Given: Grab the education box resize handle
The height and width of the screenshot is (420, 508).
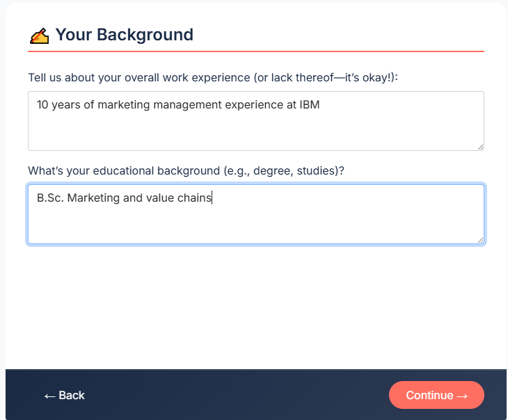Looking at the screenshot, I should click(479, 239).
